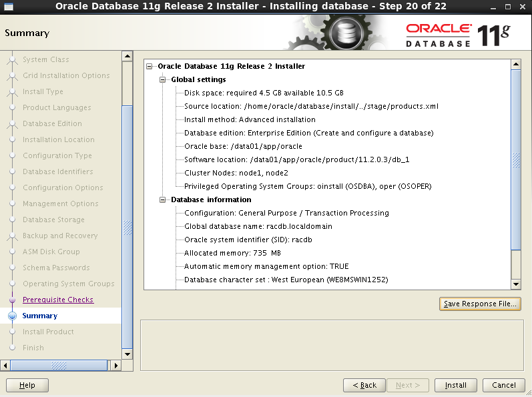Select the Install Product step
The width and height of the screenshot is (532, 397).
[x=48, y=332]
